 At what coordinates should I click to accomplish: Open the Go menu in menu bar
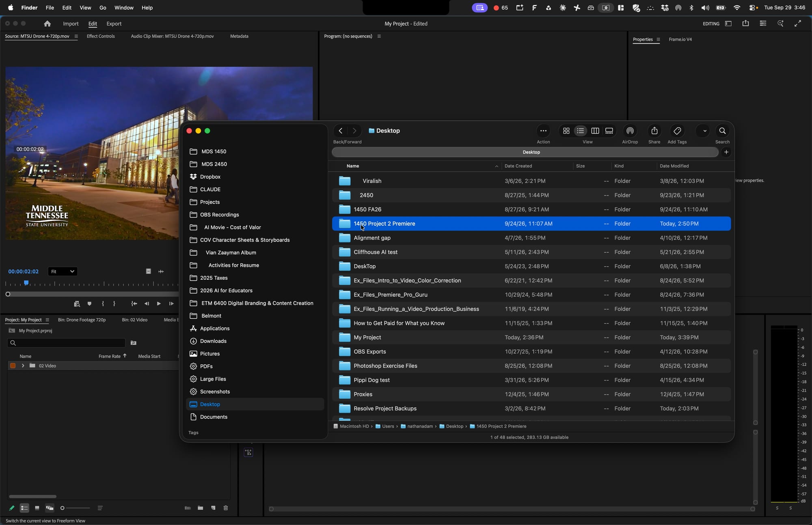(x=103, y=8)
